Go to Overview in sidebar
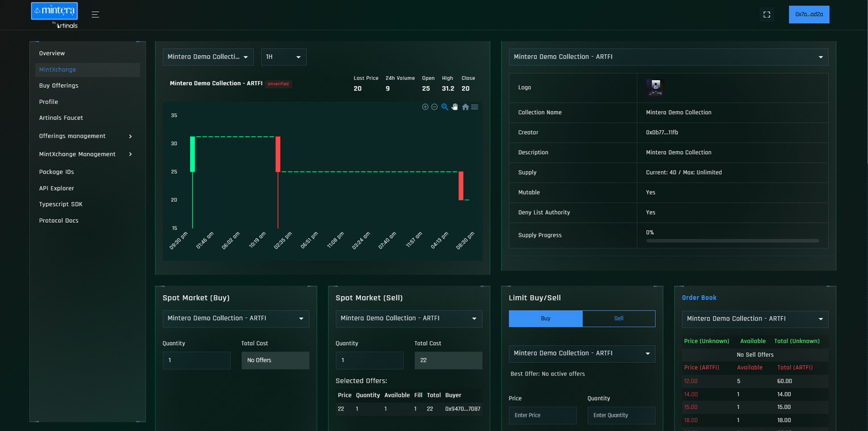Viewport: 868px width, 431px height. tap(52, 53)
